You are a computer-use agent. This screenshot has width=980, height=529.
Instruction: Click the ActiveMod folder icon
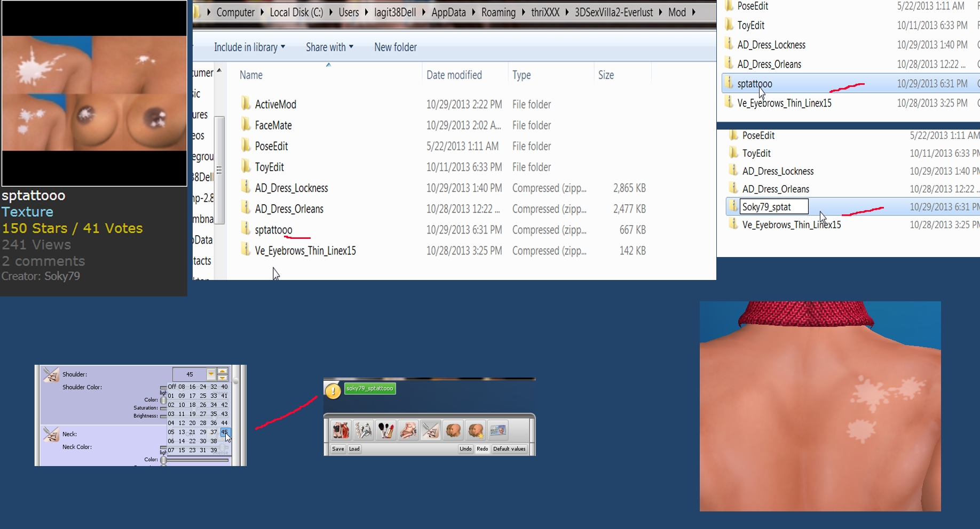pyautogui.click(x=246, y=103)
